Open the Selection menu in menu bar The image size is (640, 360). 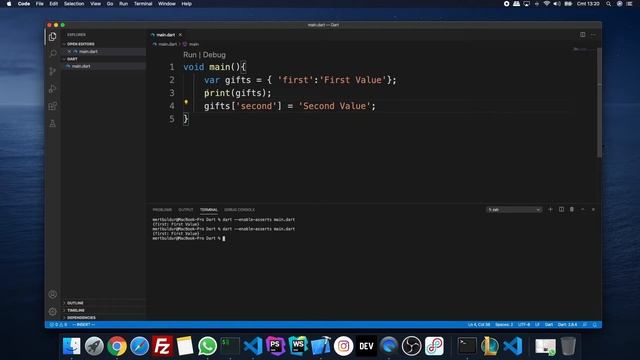(x=74, y=4)
